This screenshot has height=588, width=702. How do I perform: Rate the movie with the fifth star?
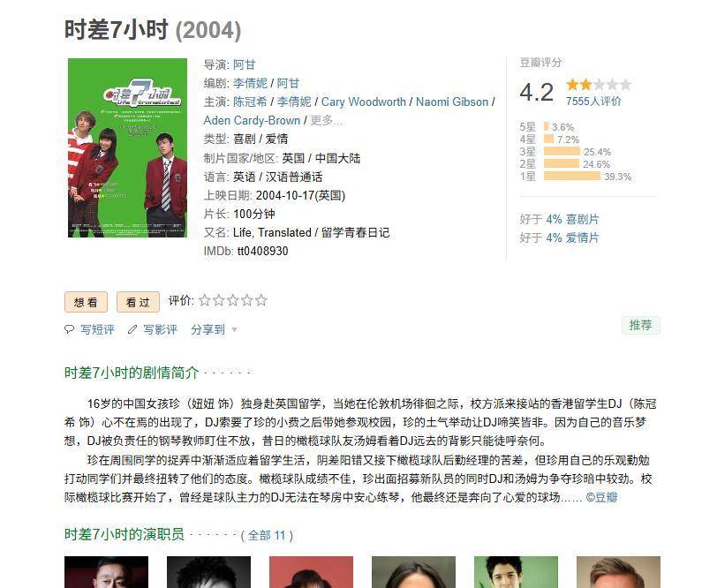pyautogui.click(x=261, y=300)
